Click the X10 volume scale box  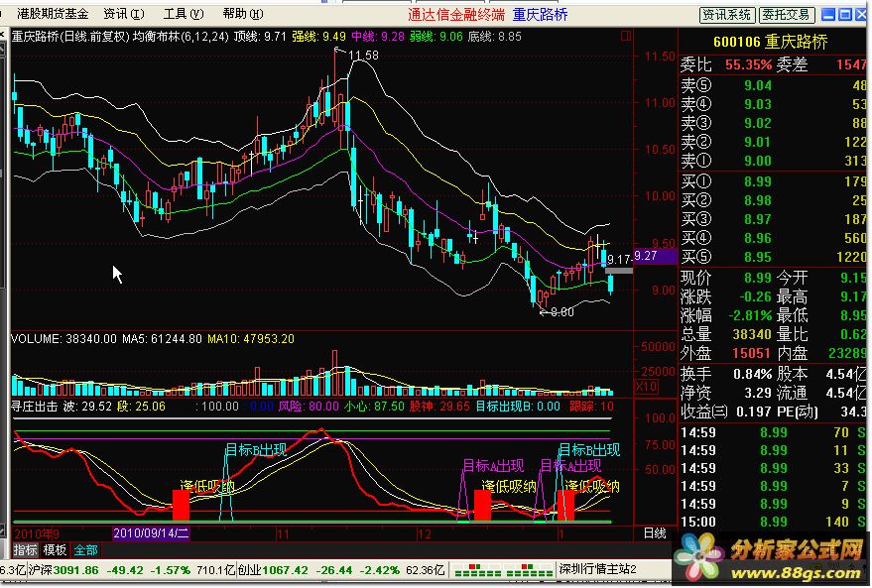click(x=646, y=387)
